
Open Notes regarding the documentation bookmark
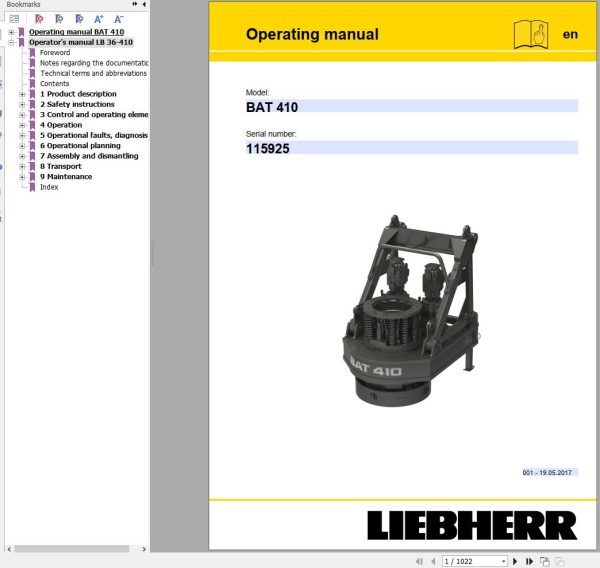94,63
